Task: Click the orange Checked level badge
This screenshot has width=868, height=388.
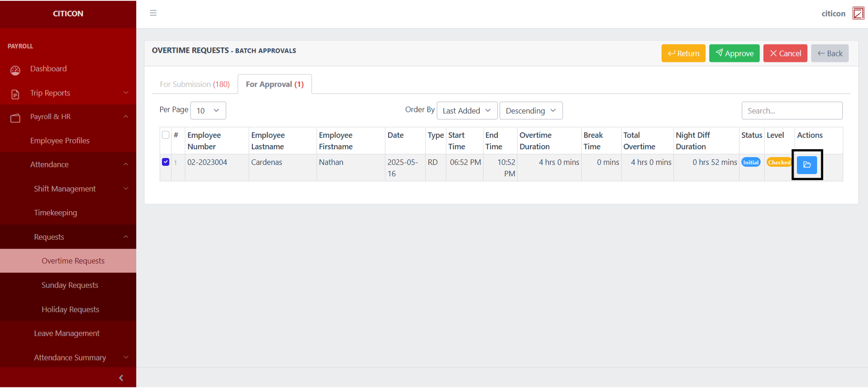Action: tap(779, 163)
